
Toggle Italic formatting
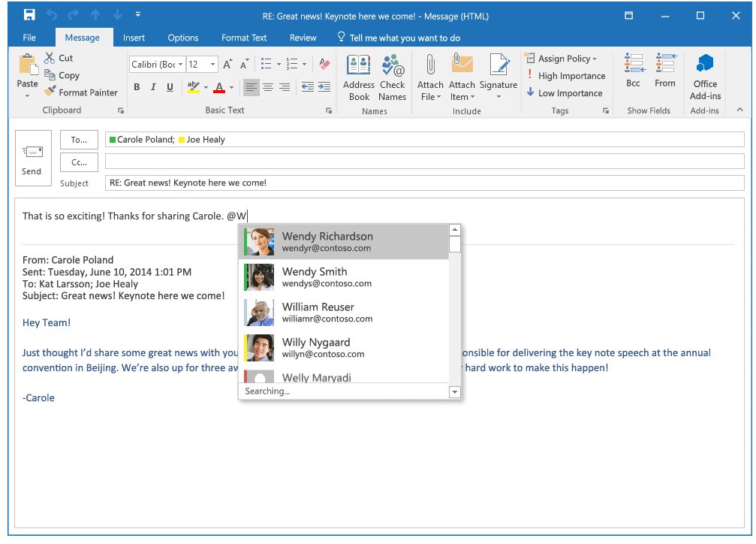(x=153, y=87)
